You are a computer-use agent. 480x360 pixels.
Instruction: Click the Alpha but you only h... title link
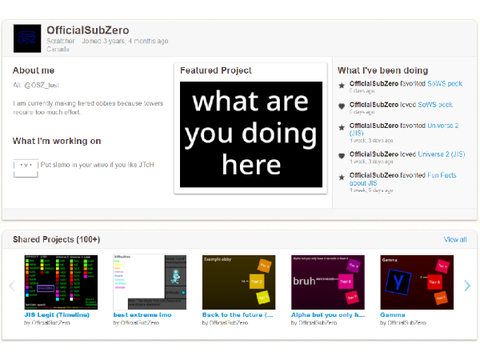pos(328,315)
